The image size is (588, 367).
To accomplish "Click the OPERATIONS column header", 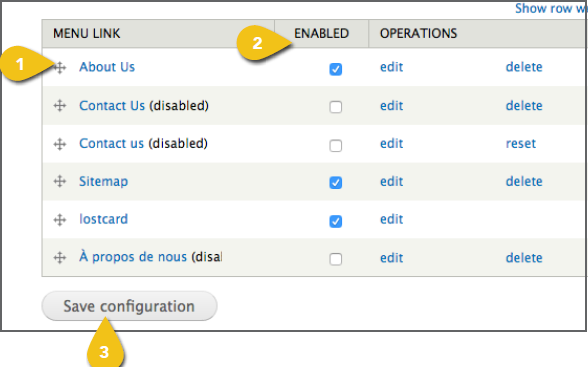I will click(418, 33).
